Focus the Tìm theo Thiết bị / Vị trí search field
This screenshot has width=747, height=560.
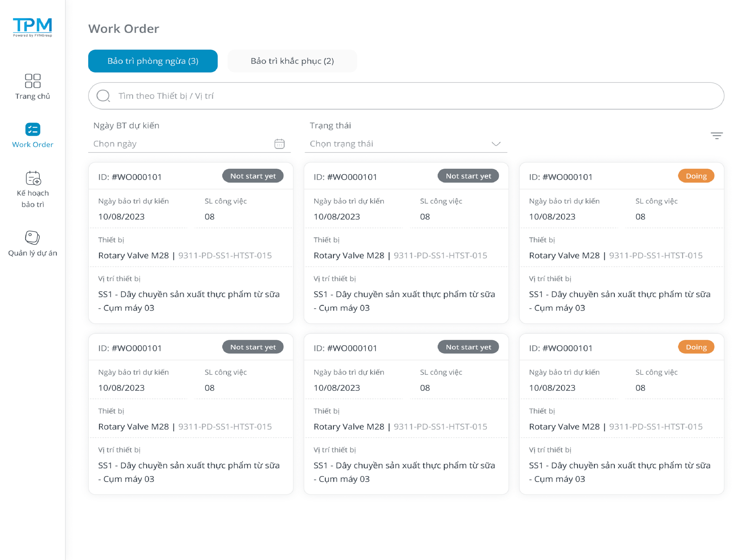pyautogui.click(x=406, y=96)
